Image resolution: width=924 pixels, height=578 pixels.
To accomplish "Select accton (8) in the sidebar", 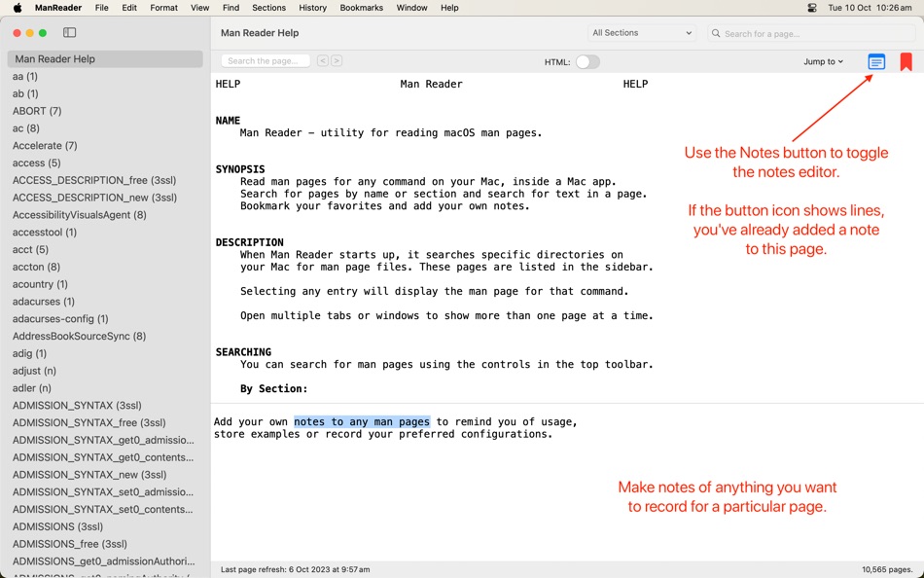I will (105, 267).
